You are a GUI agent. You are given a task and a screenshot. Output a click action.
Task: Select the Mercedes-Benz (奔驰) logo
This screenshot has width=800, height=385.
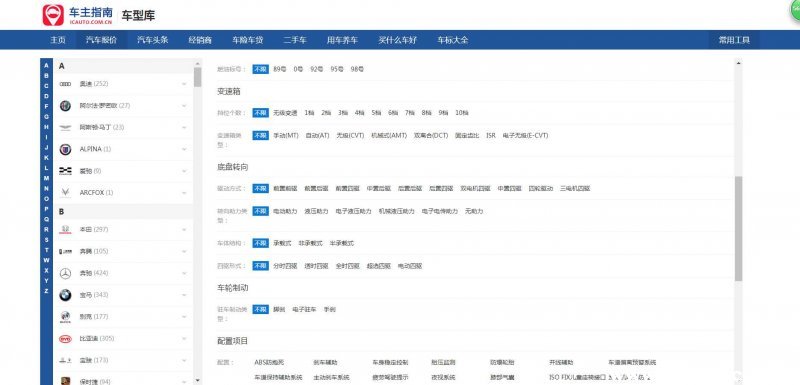point(65,273)
